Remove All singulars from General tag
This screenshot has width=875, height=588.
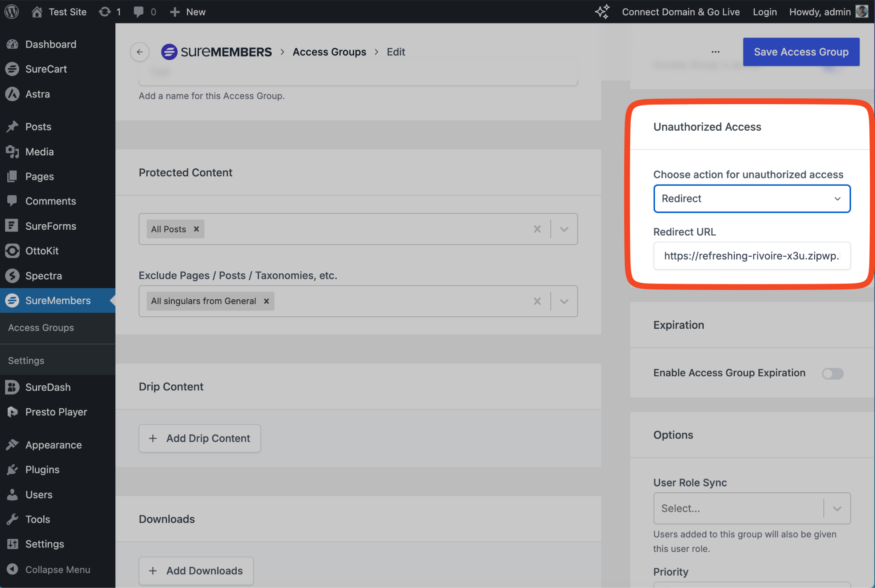tap(266, 301)
